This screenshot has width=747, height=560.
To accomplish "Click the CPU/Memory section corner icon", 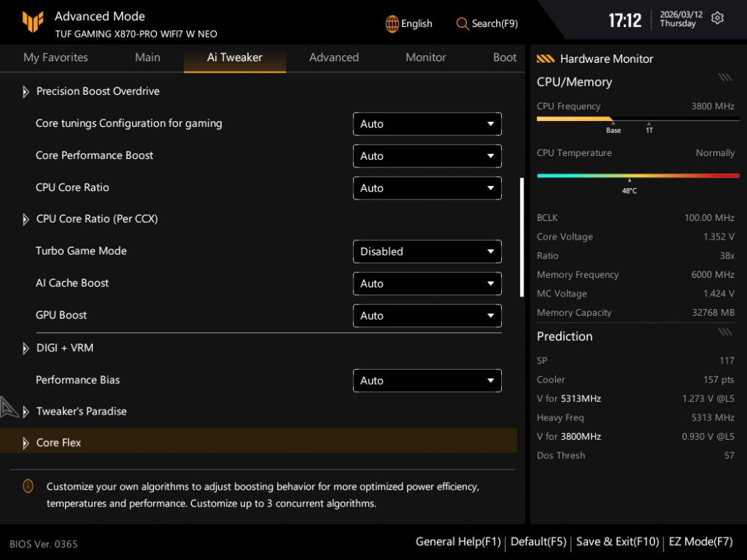I will pyautogui.click(x=725, y=78).
